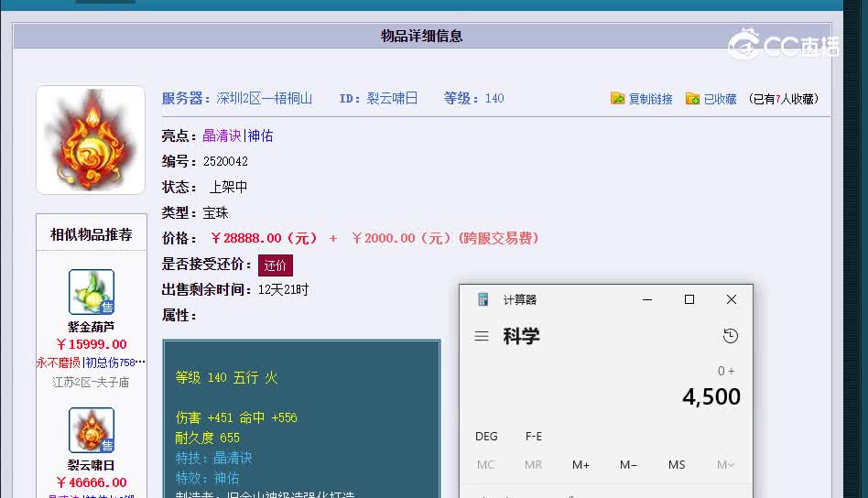Screen dimensions: 868x498
Task: Open the large 裂云啸日 item image
Action: click(x=91, y=140)
